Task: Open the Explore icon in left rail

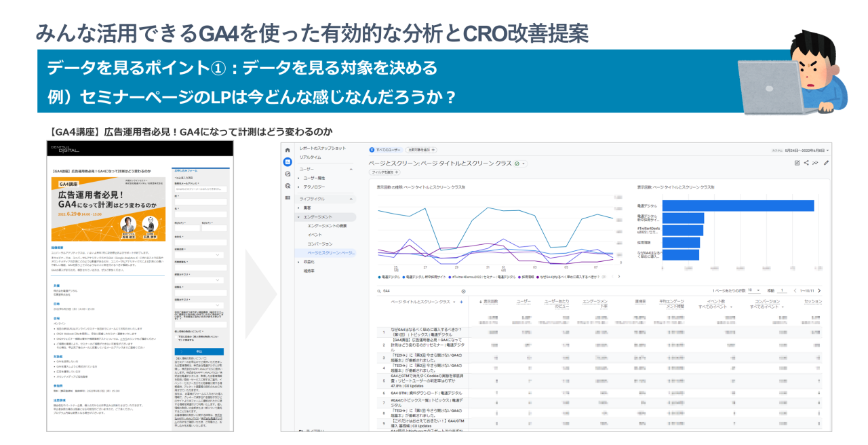Action: click(288, 174)
